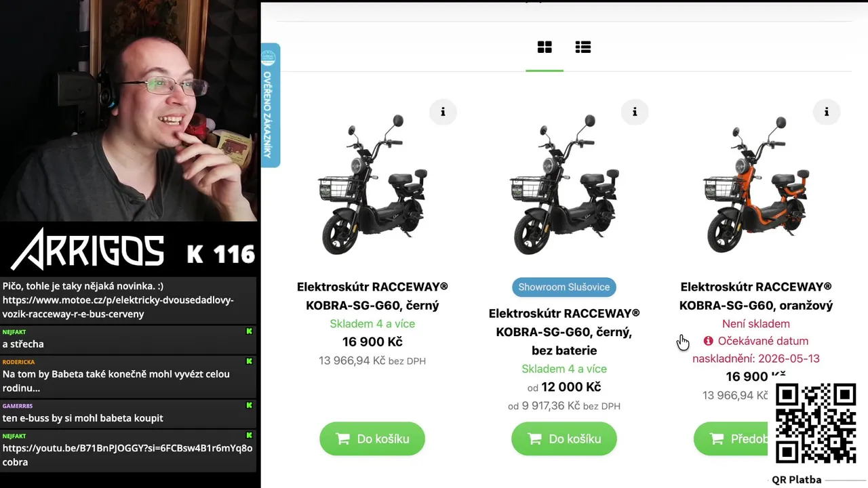This screenshot has width=868, height=488.
Task: Switch to grid view layout
Action: 545,47
